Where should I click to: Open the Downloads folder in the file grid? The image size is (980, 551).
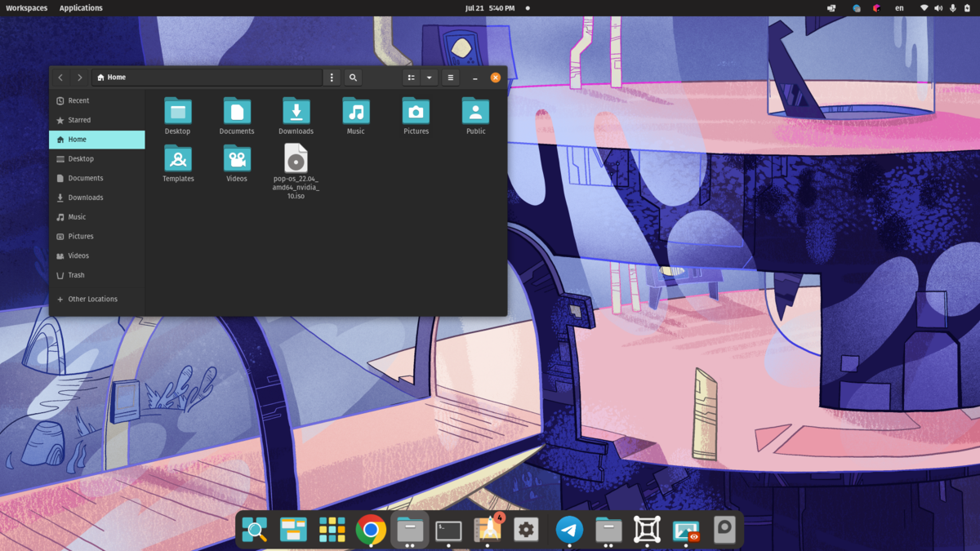tap(296, 116)
